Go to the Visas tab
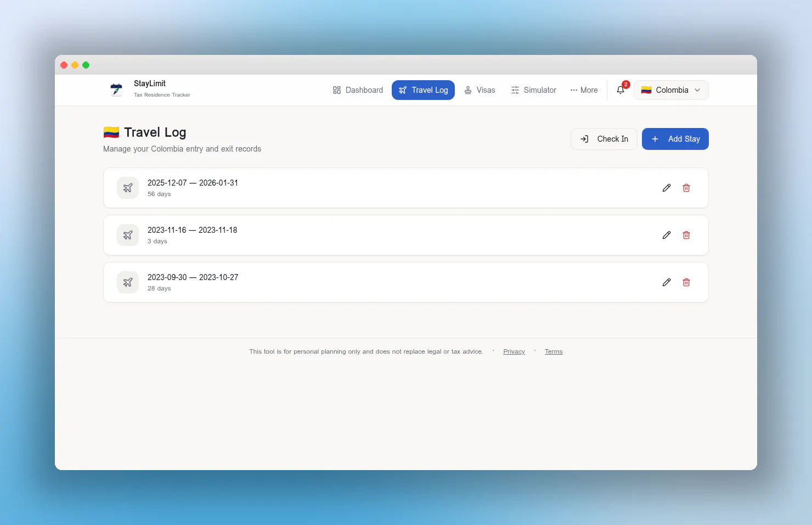 (480, 90)
